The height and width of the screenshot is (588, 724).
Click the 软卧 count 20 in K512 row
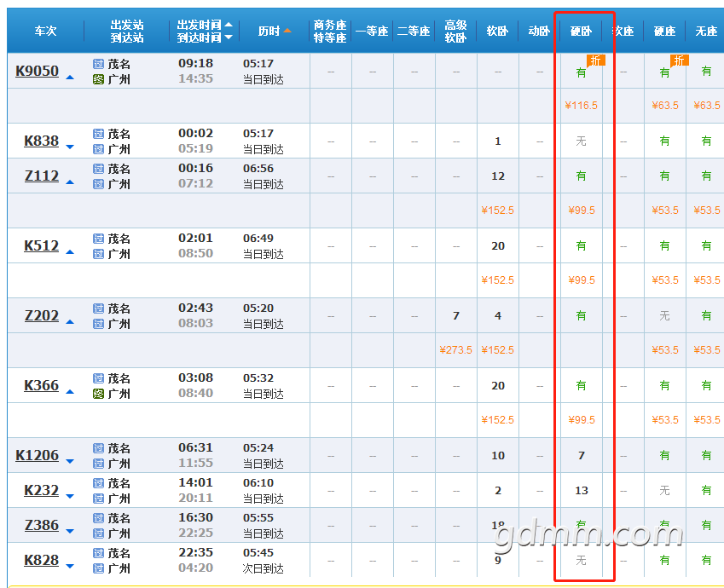(498, 246)
